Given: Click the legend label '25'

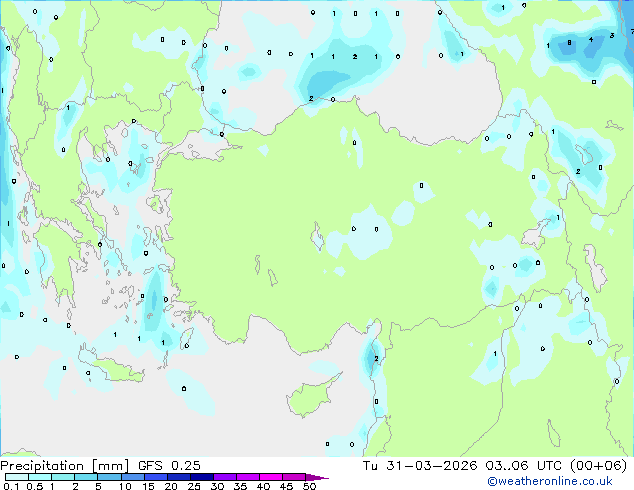Looking at the screenshot, I should click(194, 486).
